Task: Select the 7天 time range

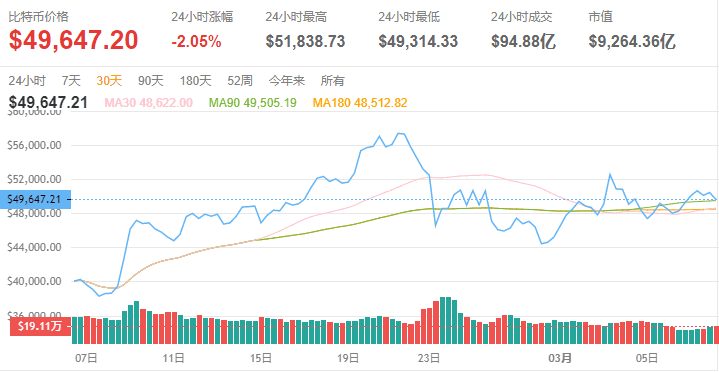Action: pos(71,81)
